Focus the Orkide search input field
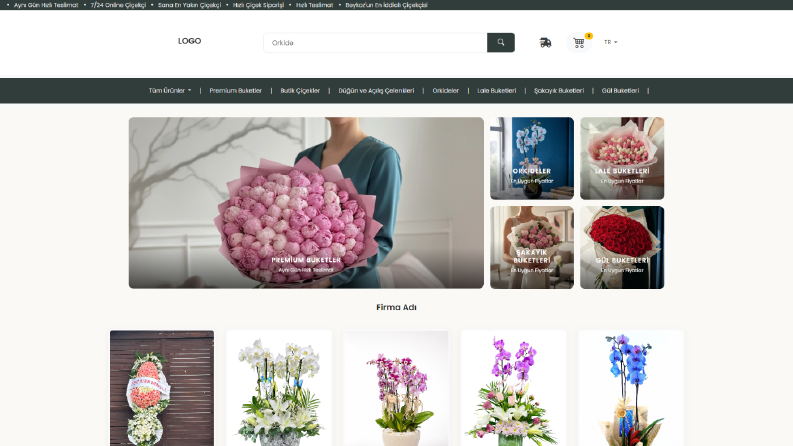The image size is (793, 446). [375, 42]
